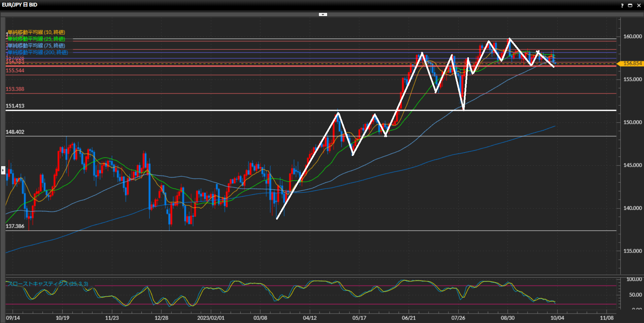Click the 153.388 red line label

click(x=15, y=89)
